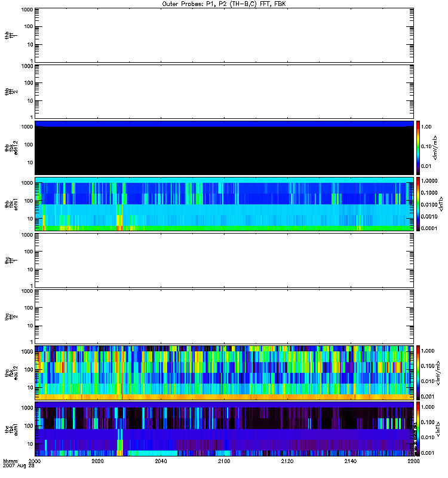Click the thb edc12 mV/m color bar
The height and width of the screenshot is (478, 448).
419,147
